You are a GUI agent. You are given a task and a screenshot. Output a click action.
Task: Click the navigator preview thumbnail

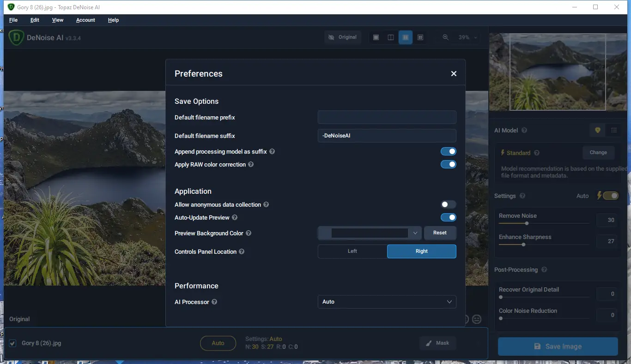(x=558, y=72)
